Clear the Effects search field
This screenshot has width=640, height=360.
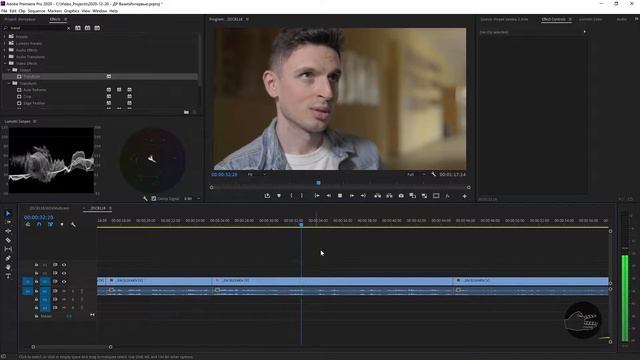(68, 28)
